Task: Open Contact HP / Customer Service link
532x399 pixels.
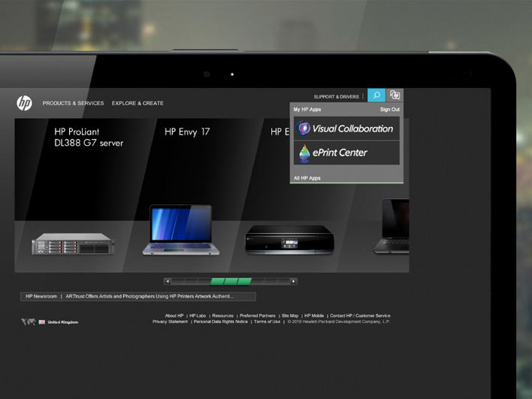Action: (x=360, y=316)
